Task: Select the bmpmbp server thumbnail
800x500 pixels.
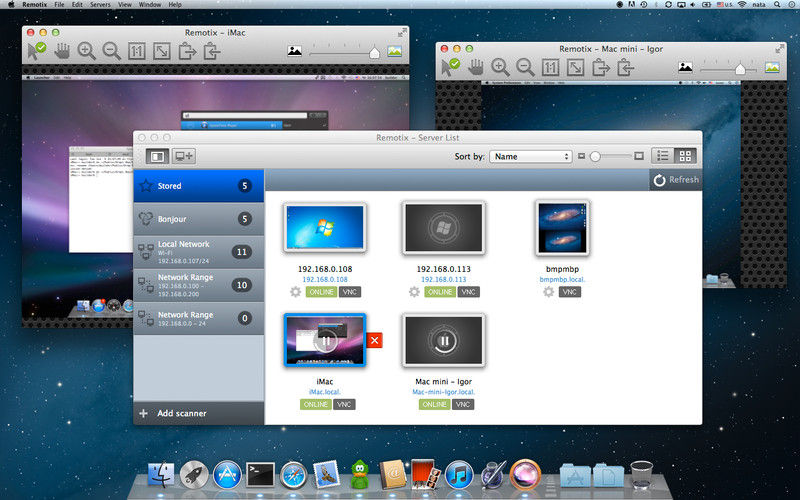Action: [x=562, y=228]
